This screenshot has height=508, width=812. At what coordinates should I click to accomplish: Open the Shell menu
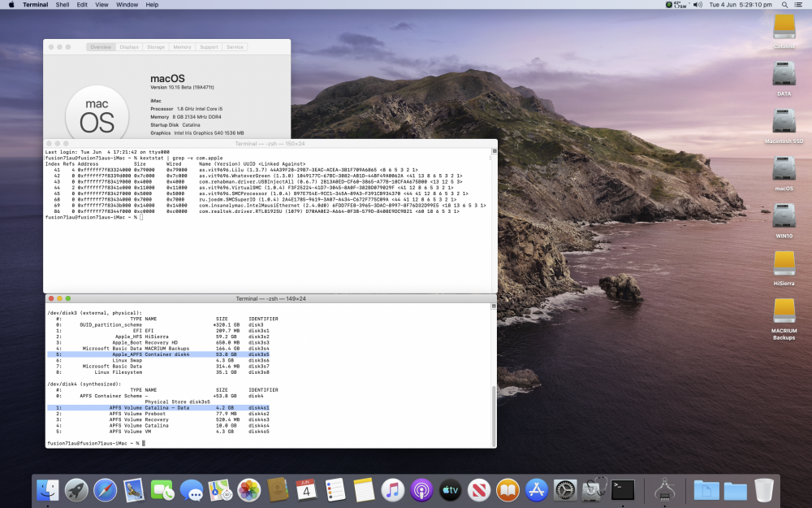point(63,5)
